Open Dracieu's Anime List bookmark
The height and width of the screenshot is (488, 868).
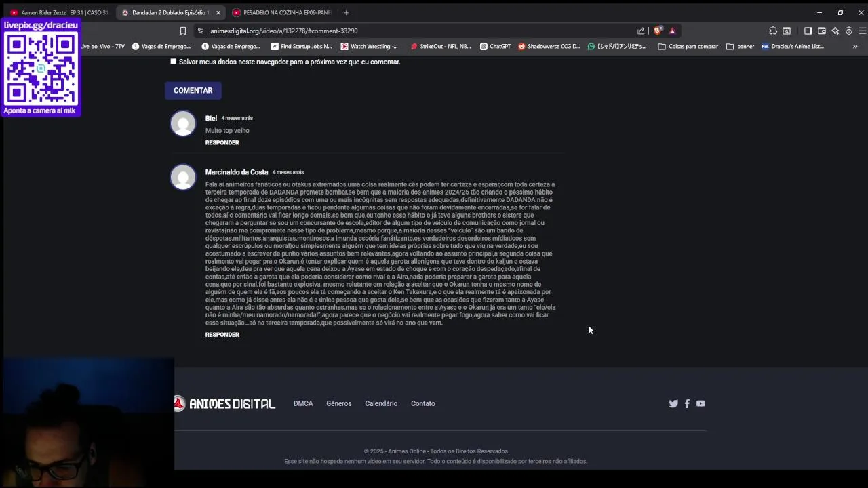click(792, 47)
